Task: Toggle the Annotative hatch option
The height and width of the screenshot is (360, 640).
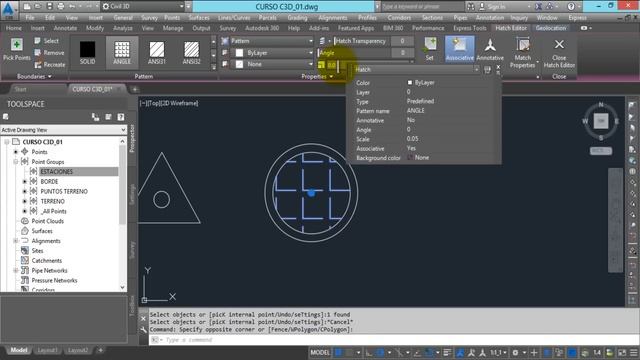Action: pos(490,49)
